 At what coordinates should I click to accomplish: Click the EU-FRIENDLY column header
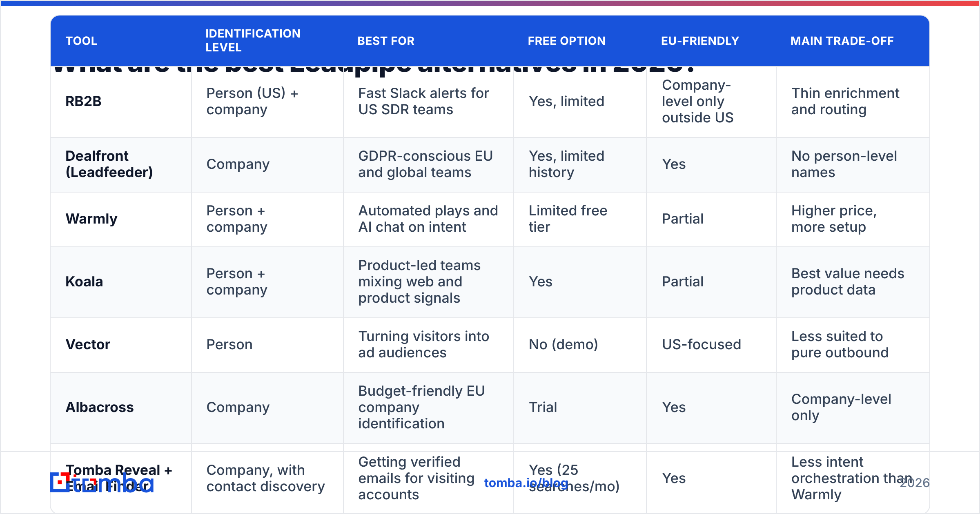[700, 41]
